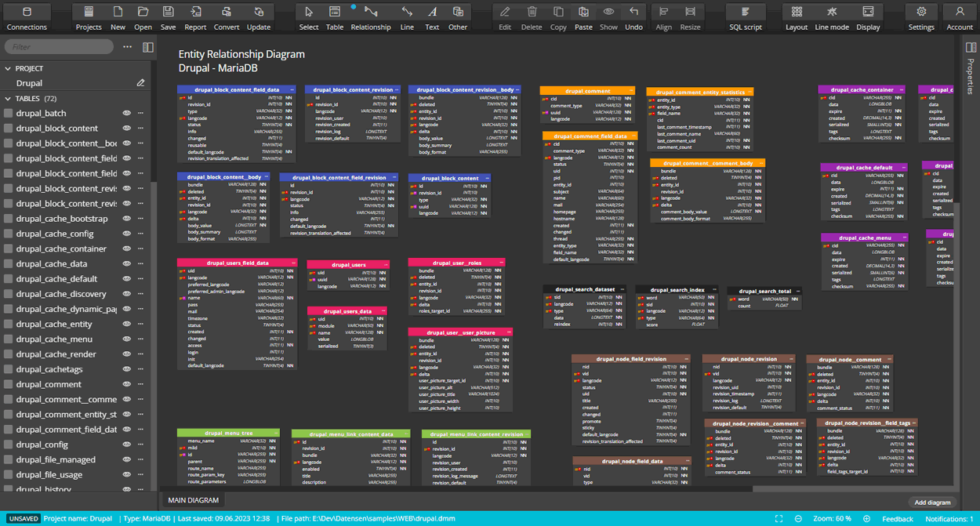Open Notifications in status bar
The height and width of the screenshot is (526, 980).
point(949,519)
